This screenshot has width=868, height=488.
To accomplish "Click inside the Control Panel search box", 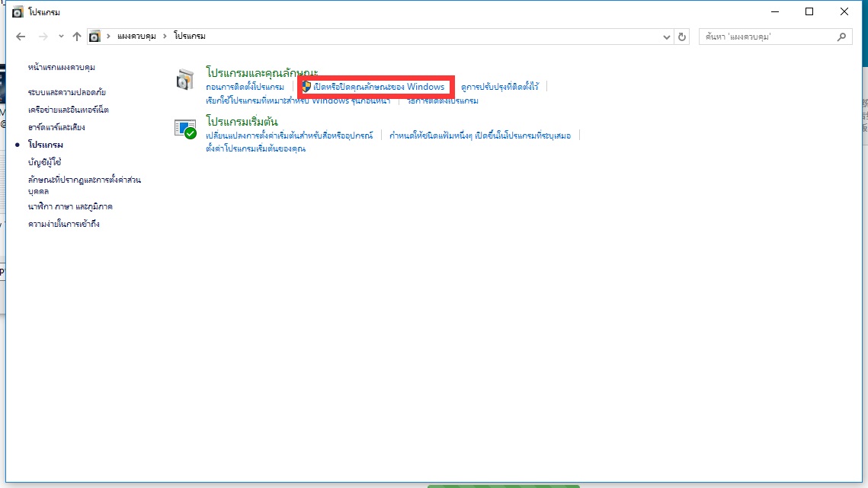I will point(762,36).
